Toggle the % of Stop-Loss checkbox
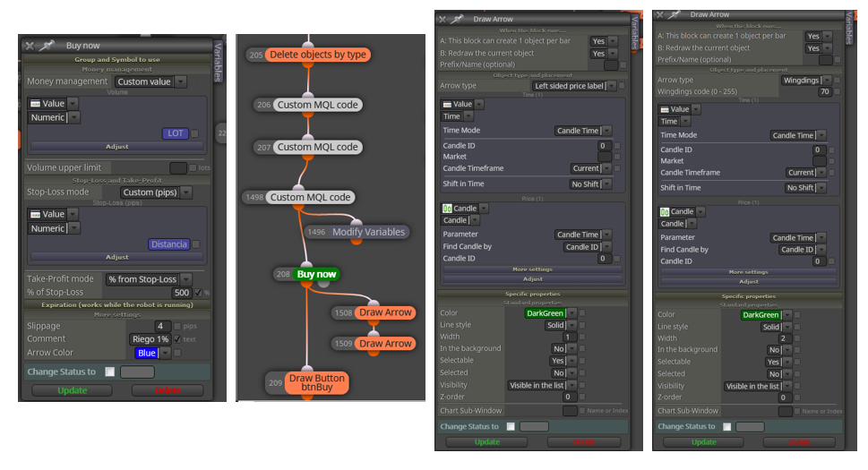868x470 pixels. pos(198,293)
